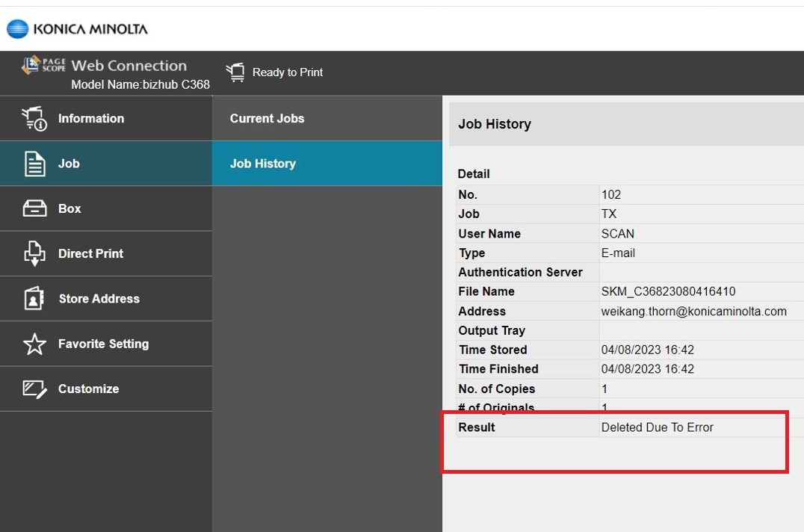Click the Customize icon

[x=34, y=389]
